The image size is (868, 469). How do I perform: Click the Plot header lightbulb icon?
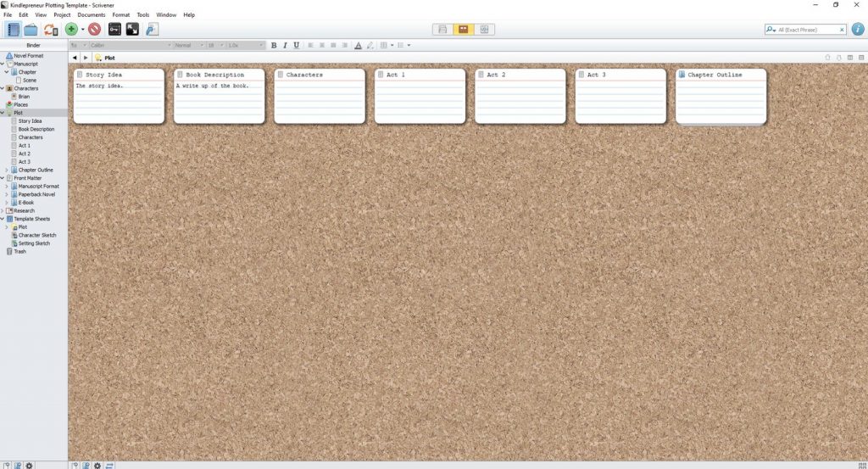tap(98, 58)
